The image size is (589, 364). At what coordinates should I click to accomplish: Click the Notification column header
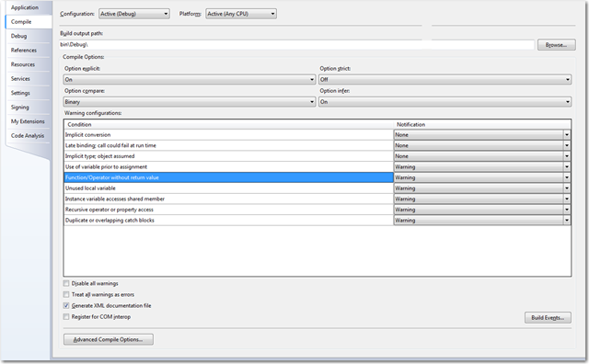pos(482,124)
